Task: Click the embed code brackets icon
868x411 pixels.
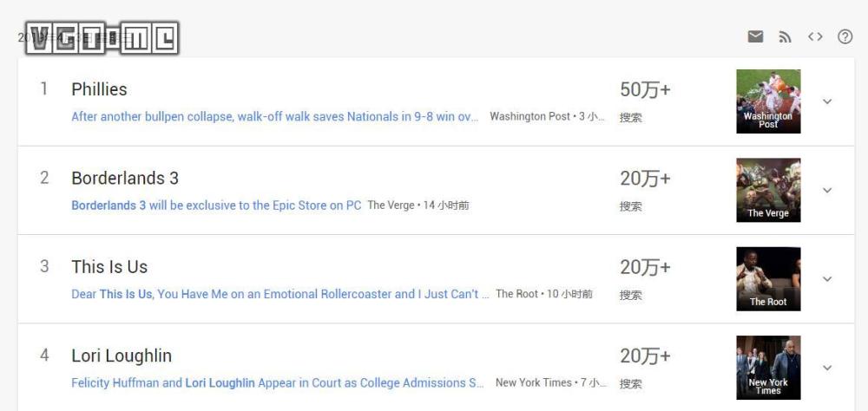Action: 814,36
